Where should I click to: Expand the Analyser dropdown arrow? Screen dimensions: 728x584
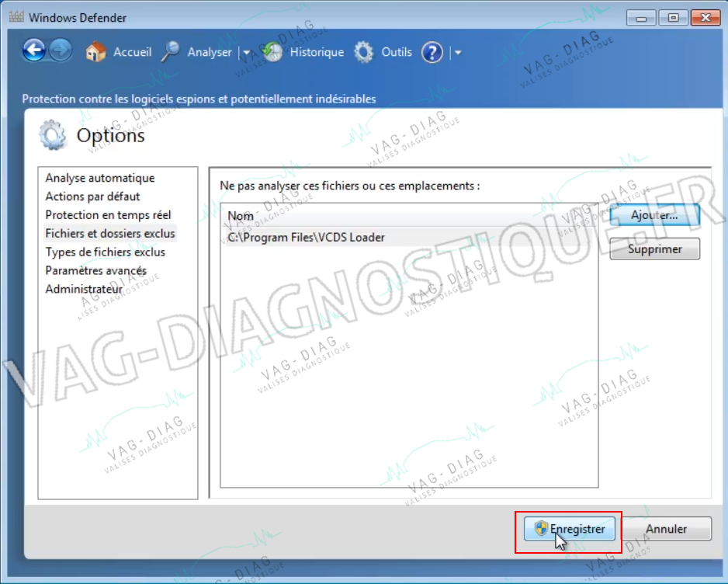[247, 53]
